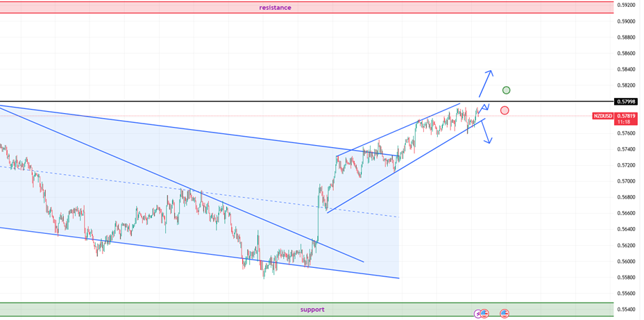
Task: Click the NZDUSD symbol label
Action: click(603, 116)
